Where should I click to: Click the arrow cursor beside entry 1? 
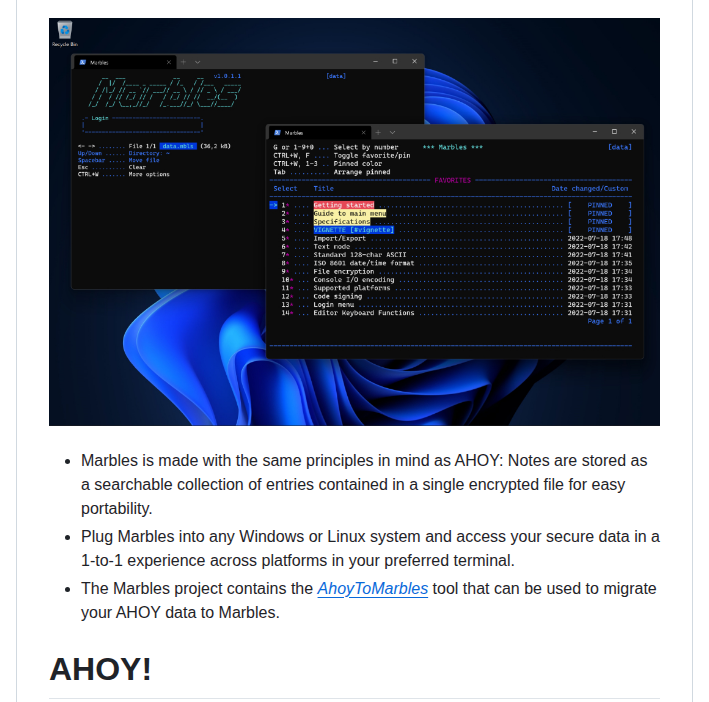coord(273,205)
